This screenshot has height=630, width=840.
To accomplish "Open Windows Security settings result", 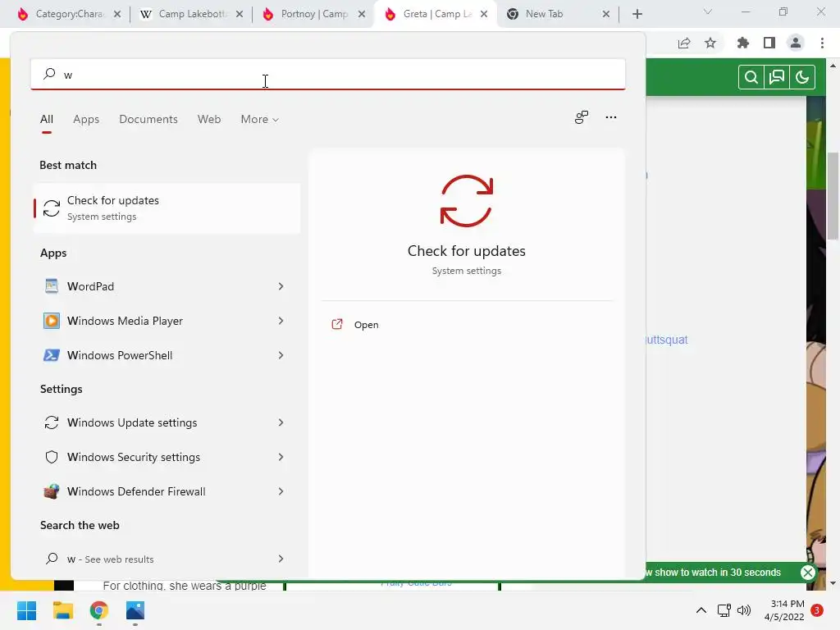I will tap(166, 457).
